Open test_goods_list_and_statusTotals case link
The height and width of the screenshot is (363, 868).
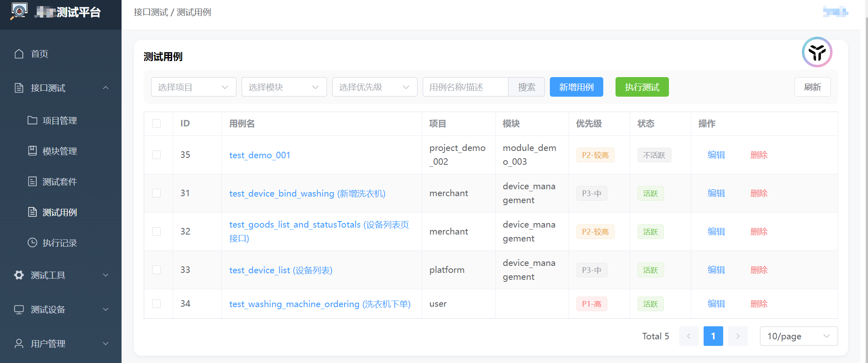click(x=319, y=231)
